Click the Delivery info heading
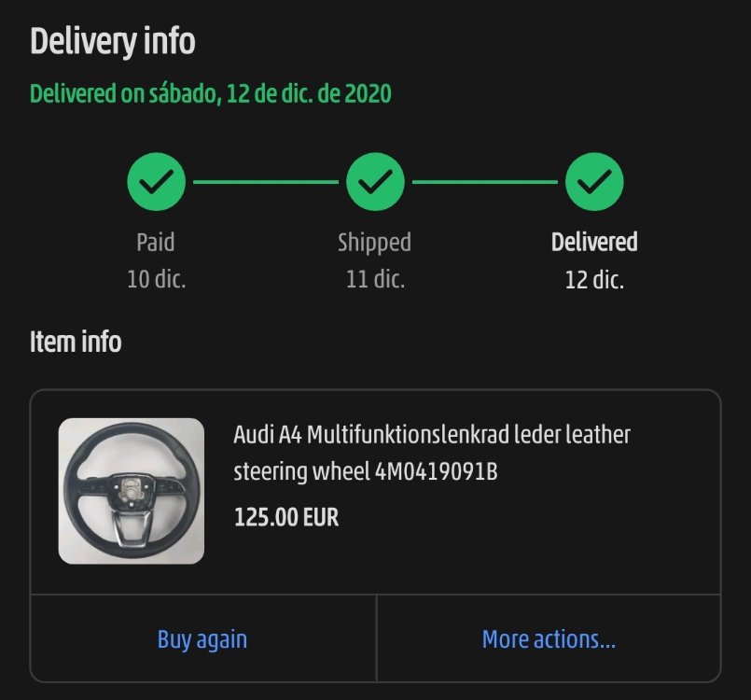 pyautogui.click(x=113, y=42)
